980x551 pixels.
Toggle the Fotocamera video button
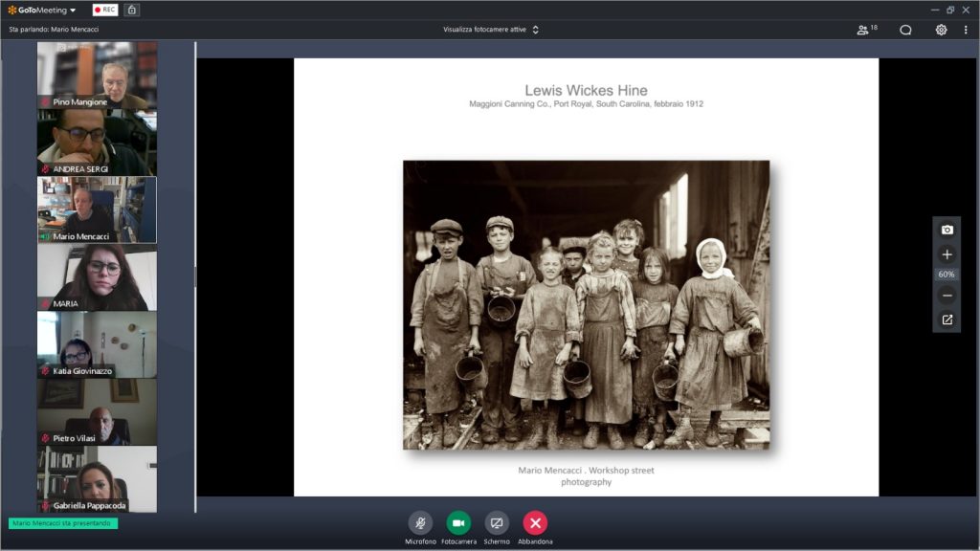tap(458, 523)
